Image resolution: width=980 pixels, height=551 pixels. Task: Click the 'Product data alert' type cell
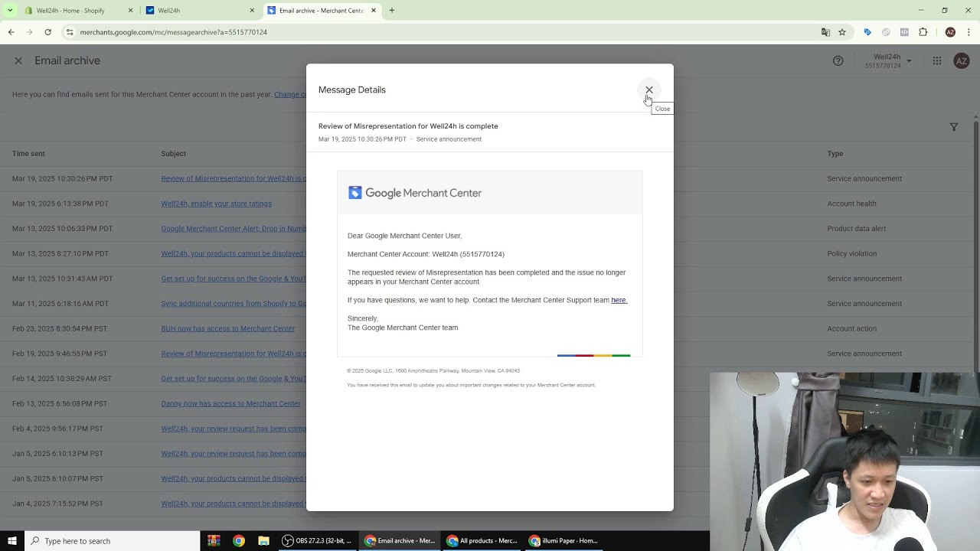pos(856,228)
